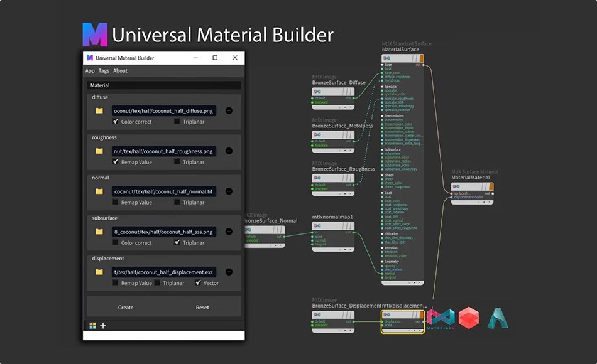The image size is (597, 364).
Task: Toggle Color correct on the diffuse map
Action: point(116,122)
